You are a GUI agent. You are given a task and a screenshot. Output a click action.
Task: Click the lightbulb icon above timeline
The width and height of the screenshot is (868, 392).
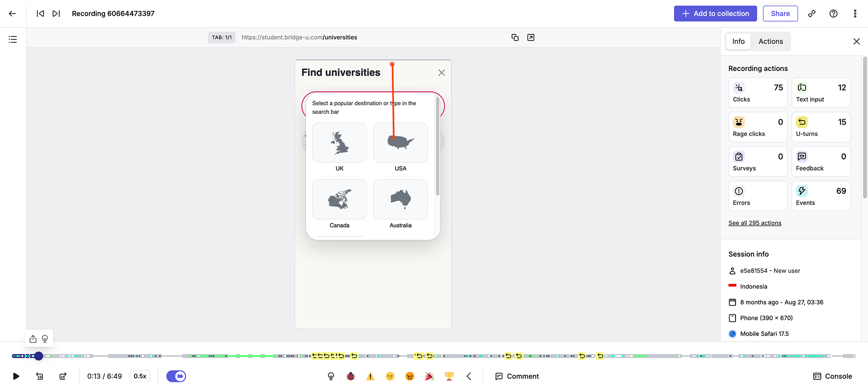click(x=45, y=339)
